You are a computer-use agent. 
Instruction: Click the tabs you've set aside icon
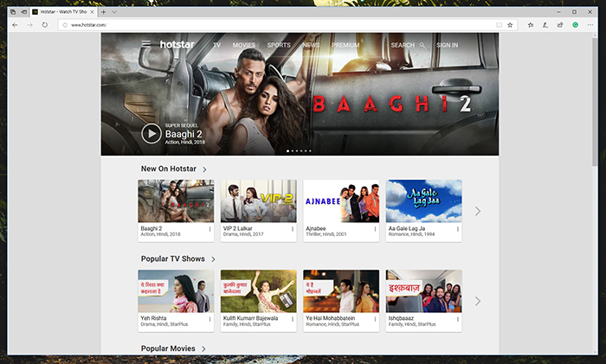coord(13,12)
